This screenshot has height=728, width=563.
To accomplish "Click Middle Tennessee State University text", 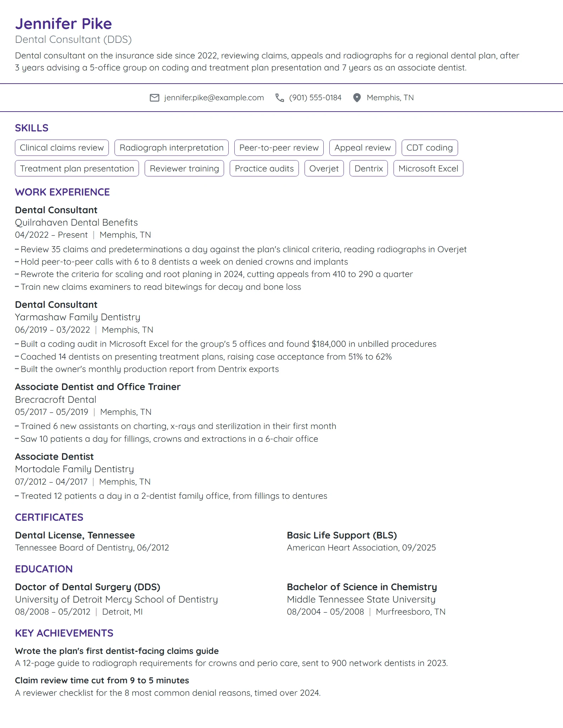I will [x=361, y=599].
